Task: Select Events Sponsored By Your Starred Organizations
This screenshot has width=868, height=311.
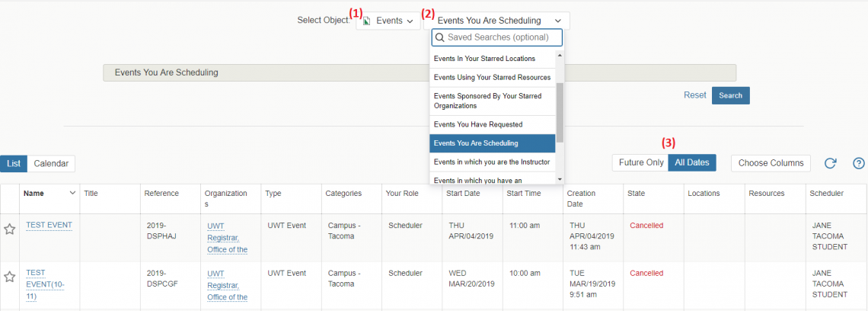Action: click(493, 101)
